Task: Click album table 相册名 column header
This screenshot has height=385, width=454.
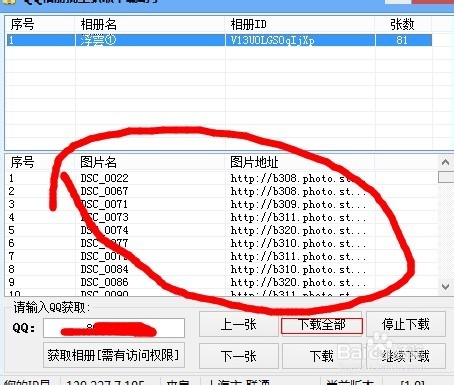Action: coord(149,24)
